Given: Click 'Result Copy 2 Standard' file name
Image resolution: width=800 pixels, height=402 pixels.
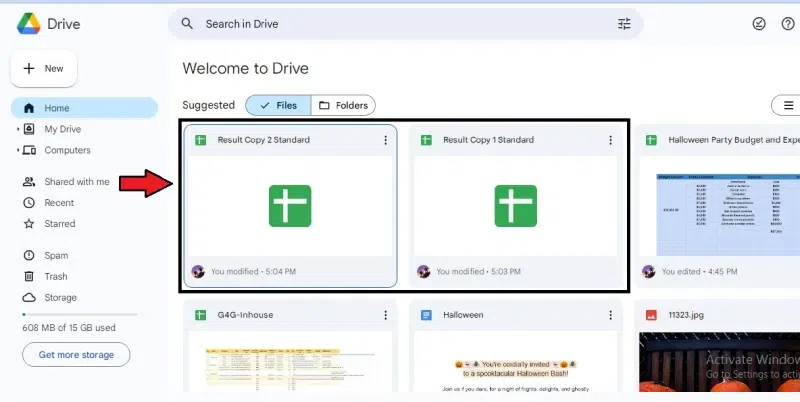Looking at the screenshot, I should [x=263, y=140].
